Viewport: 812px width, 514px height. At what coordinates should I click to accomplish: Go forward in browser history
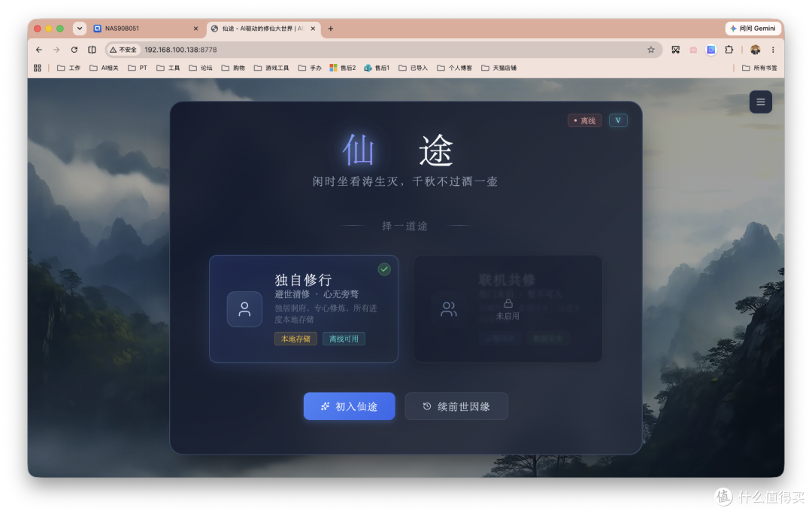(56, 50)
